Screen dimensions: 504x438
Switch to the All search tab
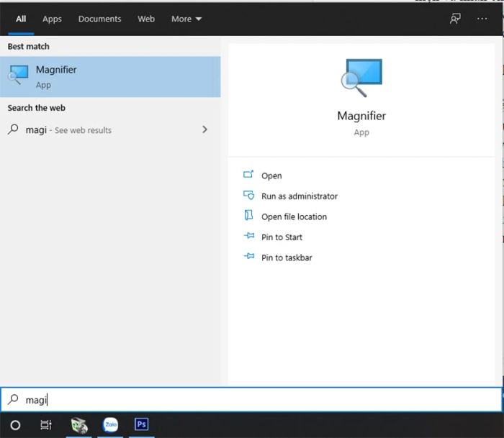(x=21, y=19)
